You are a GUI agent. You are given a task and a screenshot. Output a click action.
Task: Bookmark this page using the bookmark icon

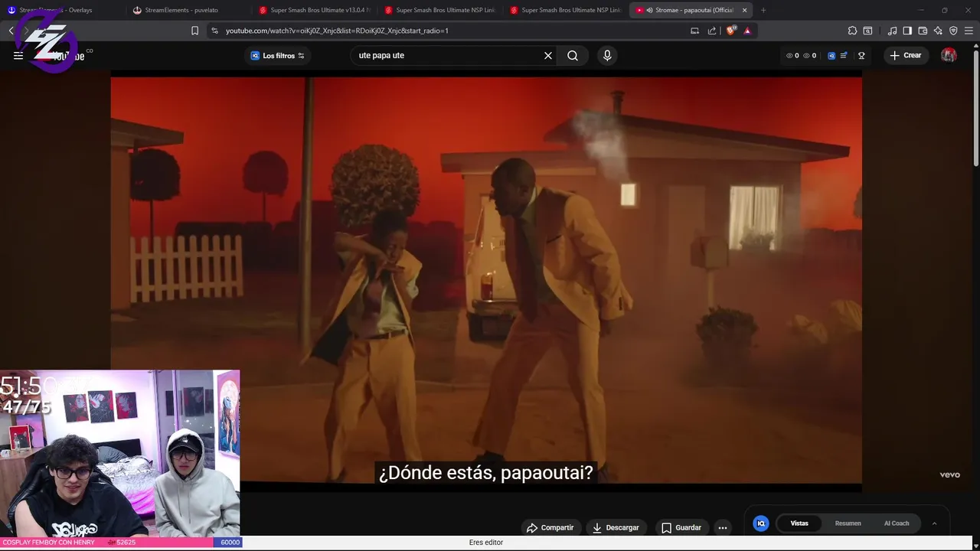click(194, 31)
